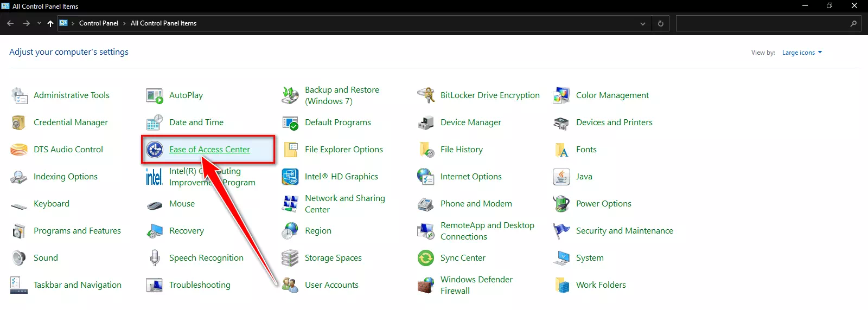The image size is (868, 310).
Task: Open the Fonts icon
Action: click(561, 150)
